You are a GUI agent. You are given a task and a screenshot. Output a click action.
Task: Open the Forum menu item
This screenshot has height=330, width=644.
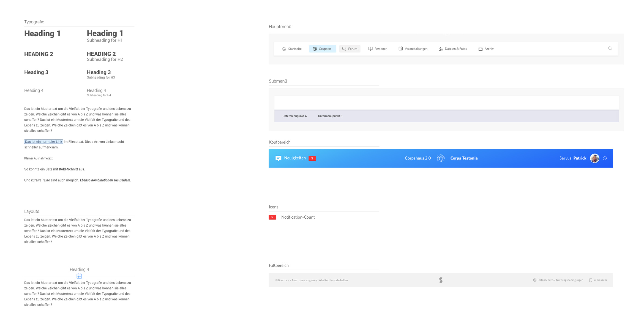tap(350, 49)
